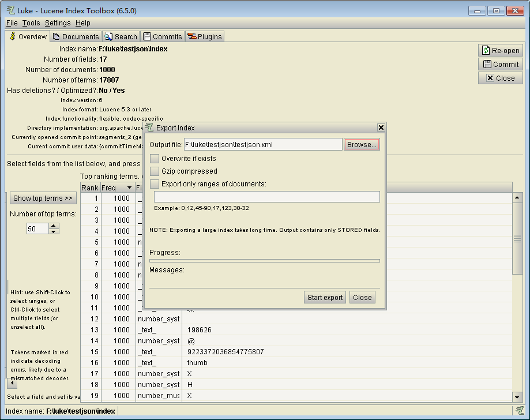The height and width of the screenshot is (420, 530).
Task: Click the export Progress bar
Action: 265,261
